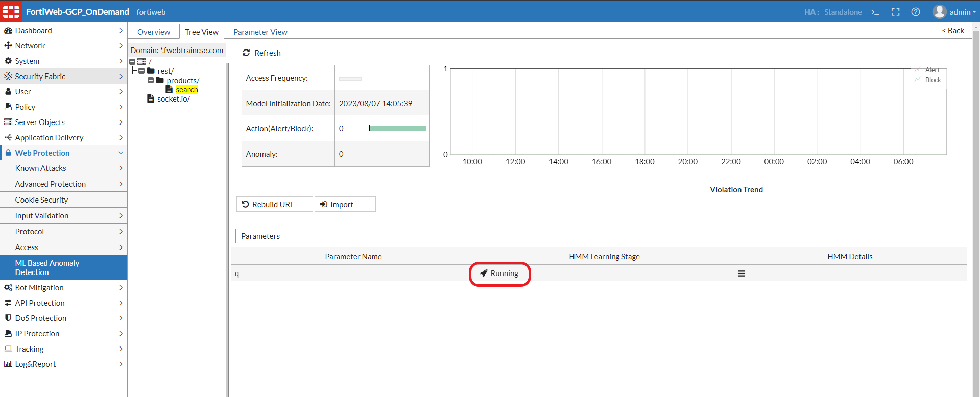Click the Application Delivery icon
This screenshot has width=980, height=397.
8,138
